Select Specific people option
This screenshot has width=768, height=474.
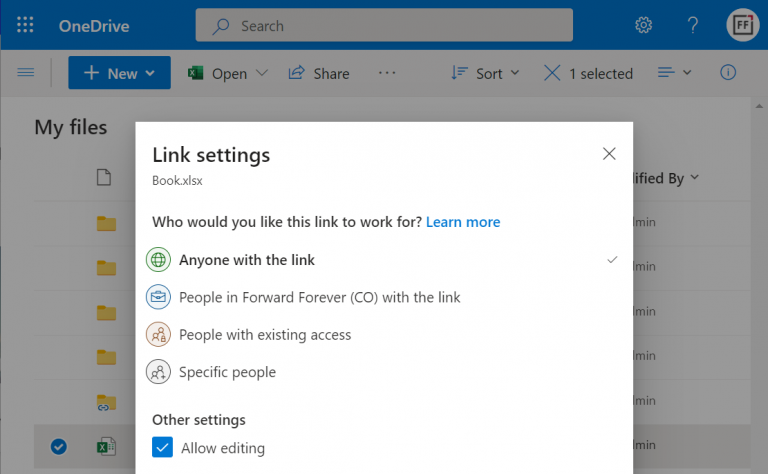[227, 372]
